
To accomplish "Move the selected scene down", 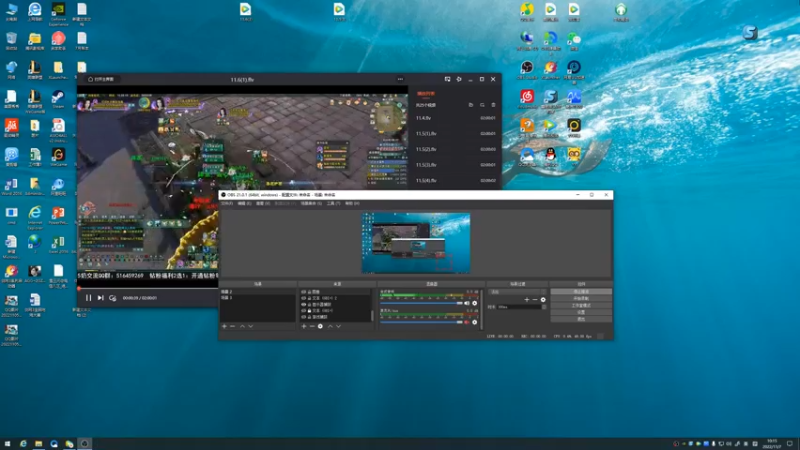I will (251, 327).
